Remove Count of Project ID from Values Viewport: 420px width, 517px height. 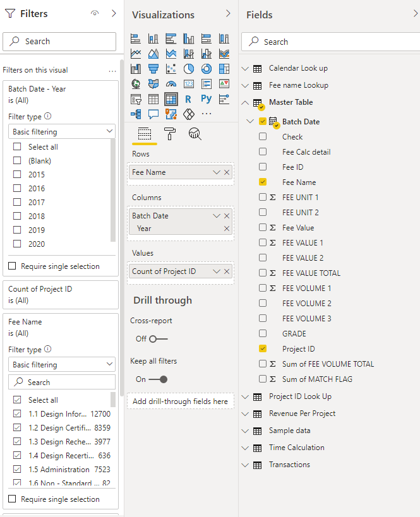(227, 271)
